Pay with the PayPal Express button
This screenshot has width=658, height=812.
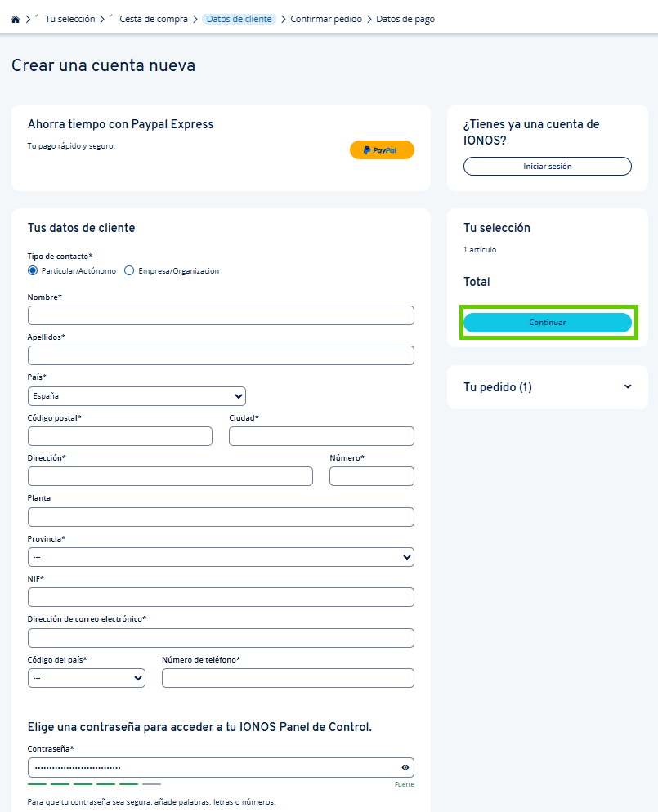381,149
